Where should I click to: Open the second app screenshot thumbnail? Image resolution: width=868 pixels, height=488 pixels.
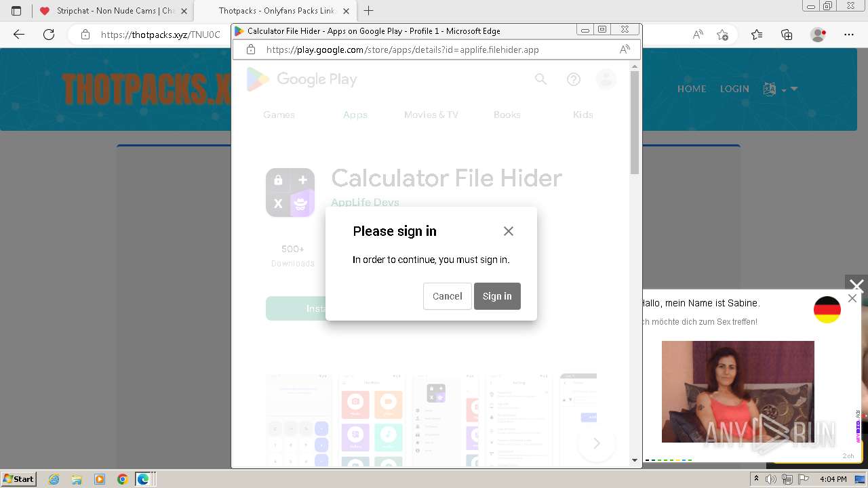pyautogui.click(x=371, y=420)
